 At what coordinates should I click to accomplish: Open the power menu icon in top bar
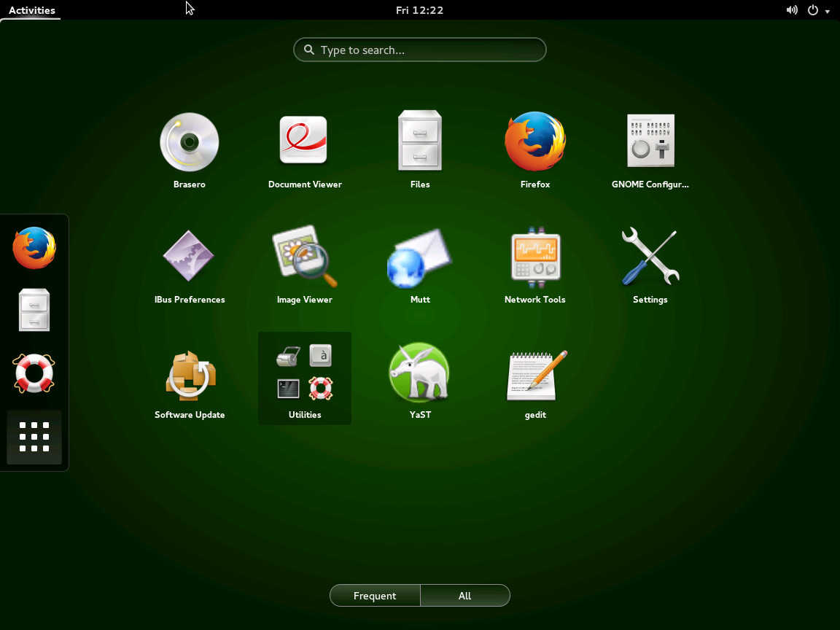[x=813, y=10]
